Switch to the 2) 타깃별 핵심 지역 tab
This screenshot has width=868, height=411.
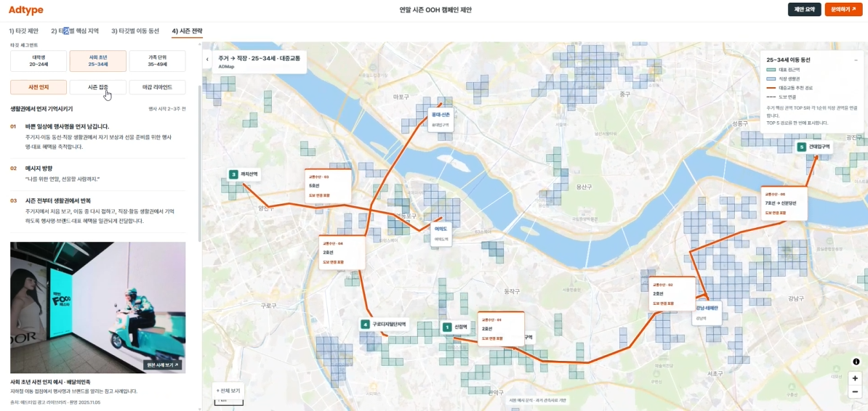coord(75,31)
